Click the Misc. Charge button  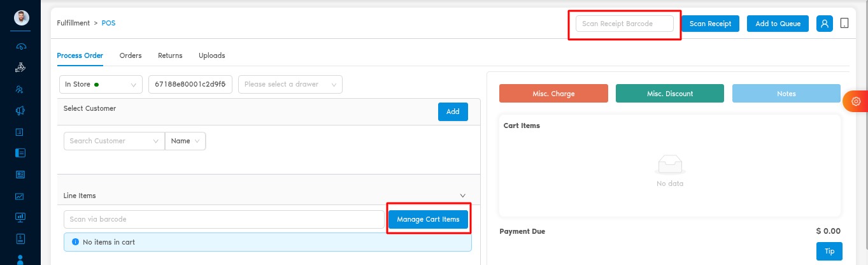553,94
